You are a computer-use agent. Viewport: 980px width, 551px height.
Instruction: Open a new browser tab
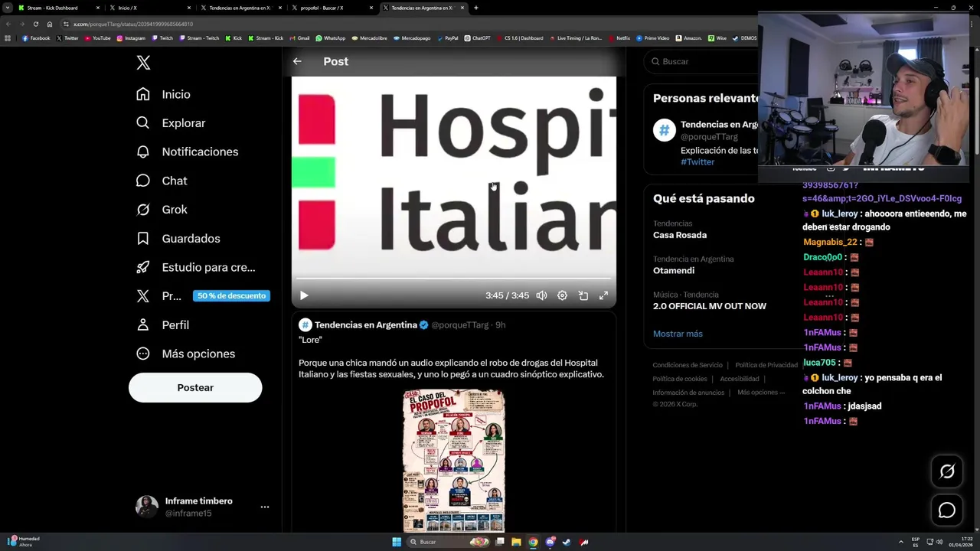[476, 8]
